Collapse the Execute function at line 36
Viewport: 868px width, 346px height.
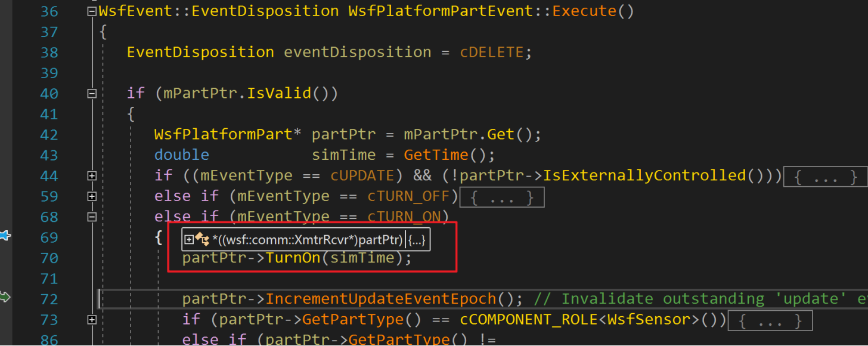pyautogui.click(x=91, y=11)
